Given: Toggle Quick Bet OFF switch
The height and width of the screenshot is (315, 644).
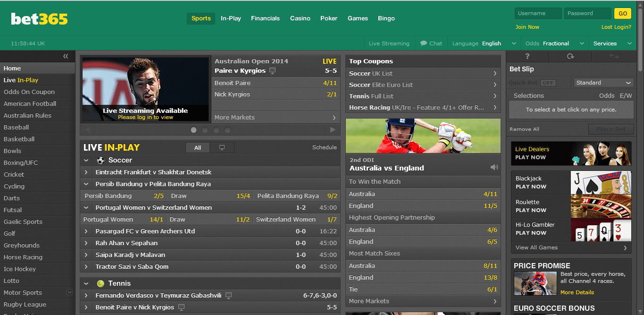Looking at the screenshot, I should tap(548, 83).
